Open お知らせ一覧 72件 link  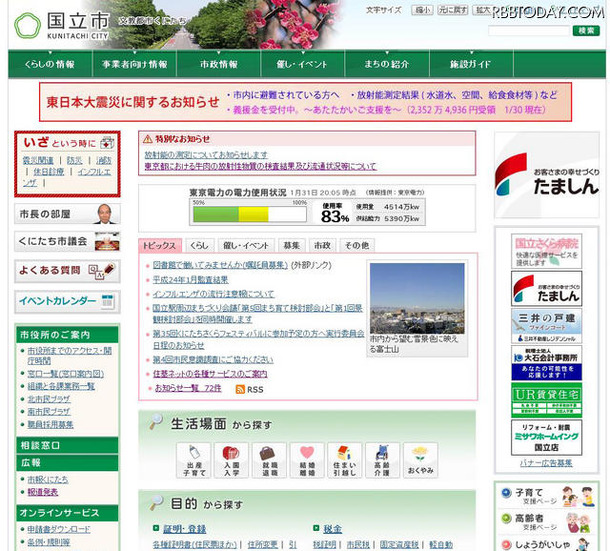pos(188,388)
